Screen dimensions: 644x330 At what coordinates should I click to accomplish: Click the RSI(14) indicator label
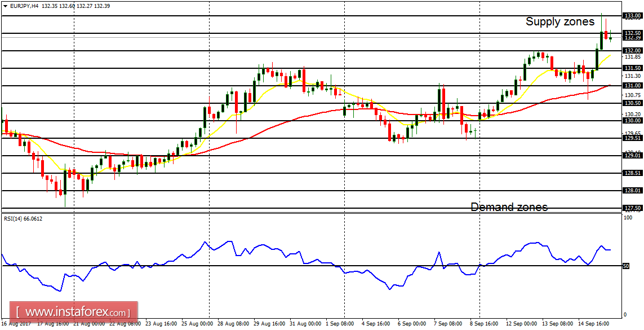click(x=23, y=220)
